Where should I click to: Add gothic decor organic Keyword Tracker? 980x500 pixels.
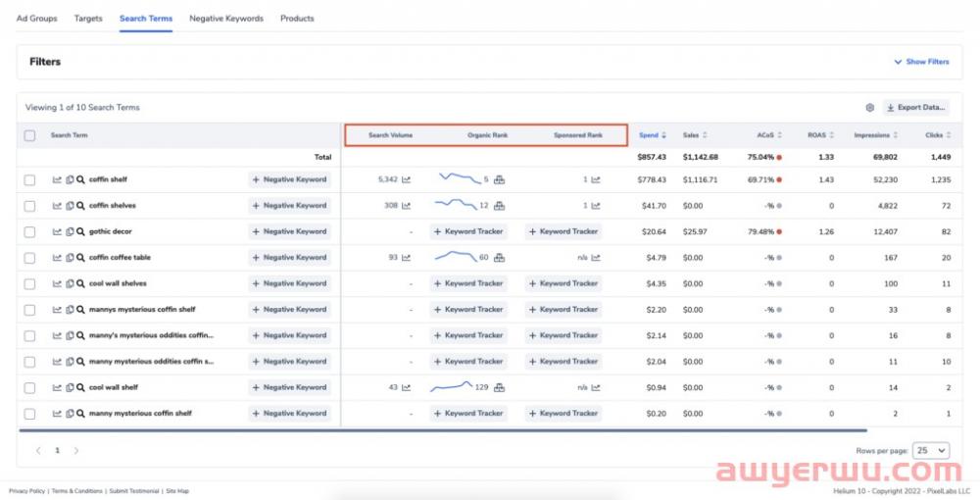point(468,232)
